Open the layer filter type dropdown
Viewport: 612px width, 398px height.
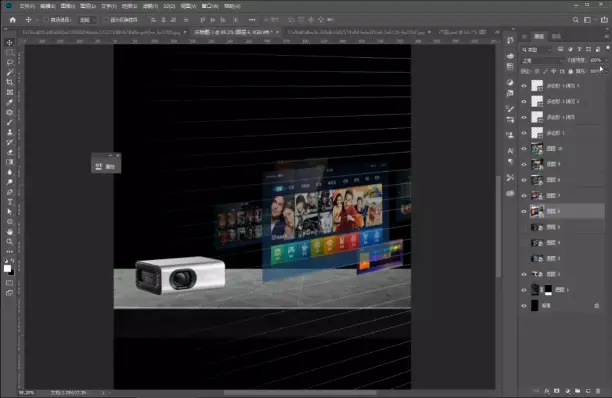537,50
